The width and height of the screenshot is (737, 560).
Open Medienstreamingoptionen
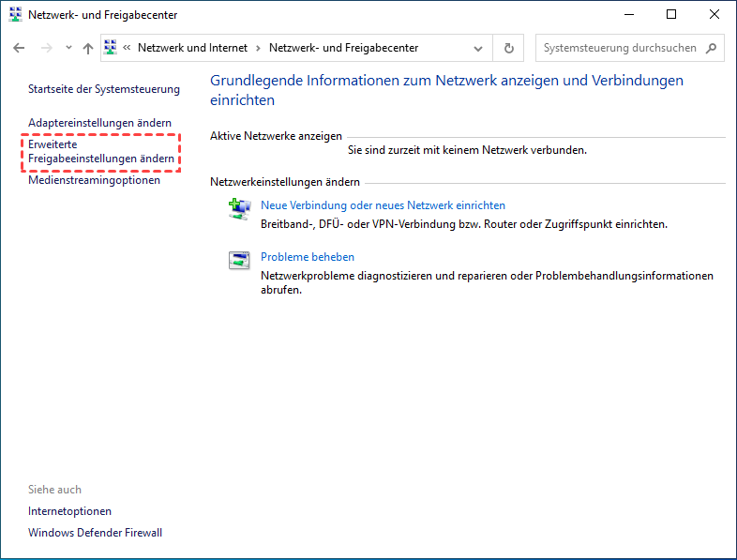94,180
